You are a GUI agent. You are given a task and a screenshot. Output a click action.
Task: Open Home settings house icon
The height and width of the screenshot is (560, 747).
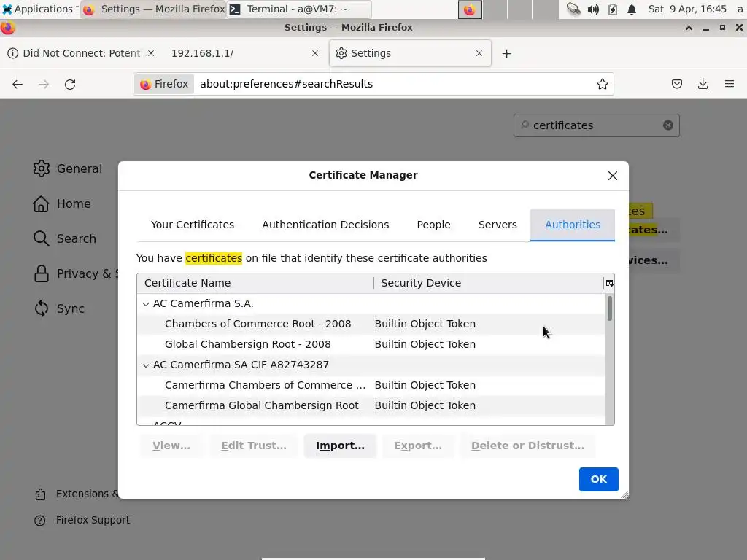[x=42, y=204]
